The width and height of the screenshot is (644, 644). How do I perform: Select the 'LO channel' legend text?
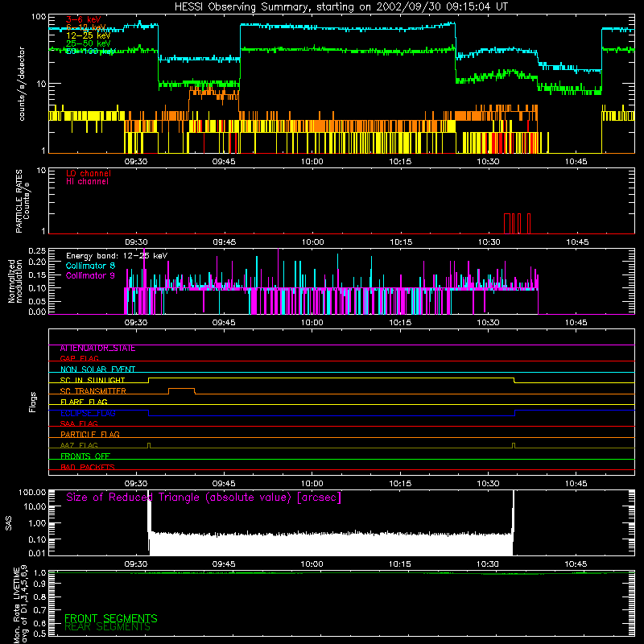(x=89, y=173)
